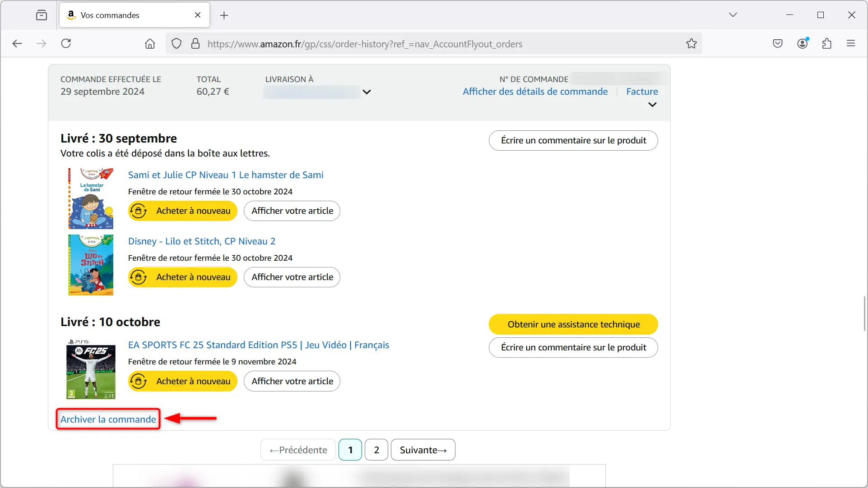The height and width of the screenshot is (488, 868).
Task: View site security padlock info
Action: point(195,44)
